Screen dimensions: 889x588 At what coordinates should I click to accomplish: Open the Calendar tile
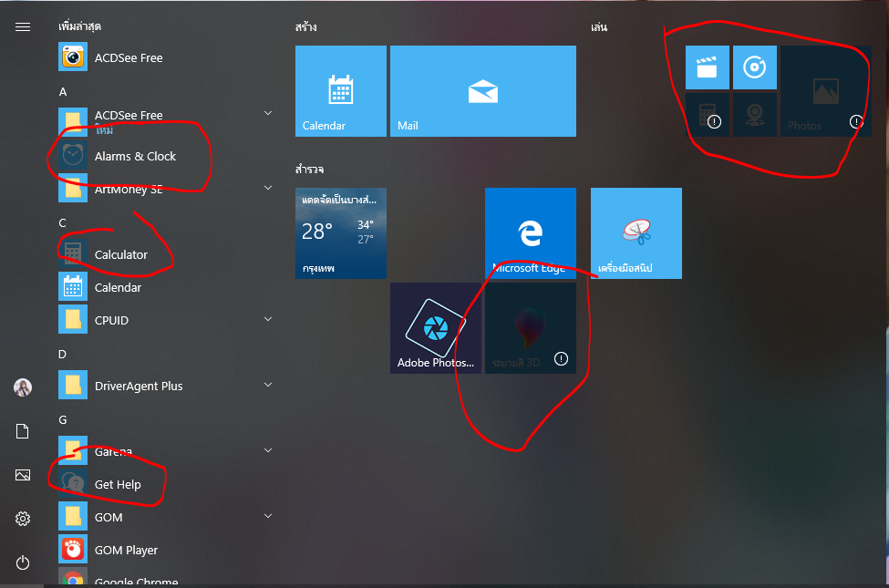[x=341, y=91]
